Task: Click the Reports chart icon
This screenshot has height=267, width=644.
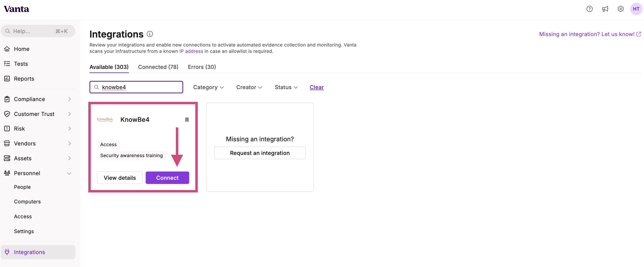Action: (x=7, y=79)
